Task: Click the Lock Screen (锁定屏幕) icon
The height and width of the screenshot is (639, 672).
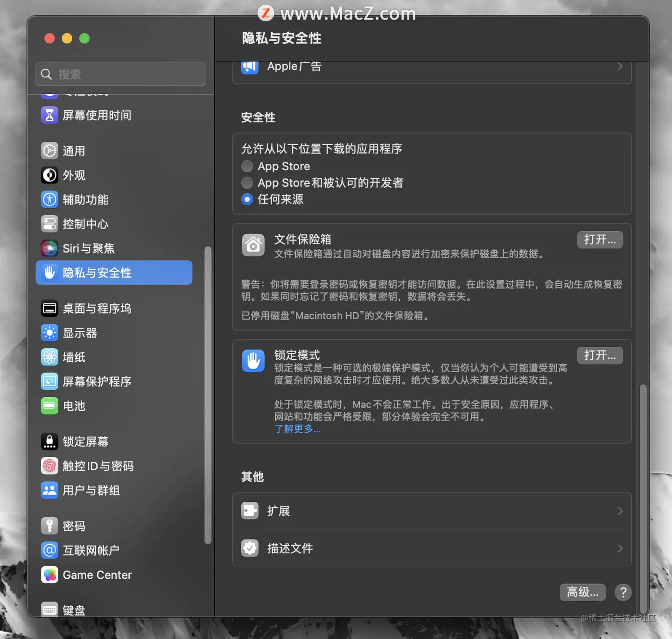Action: point(49,442)
